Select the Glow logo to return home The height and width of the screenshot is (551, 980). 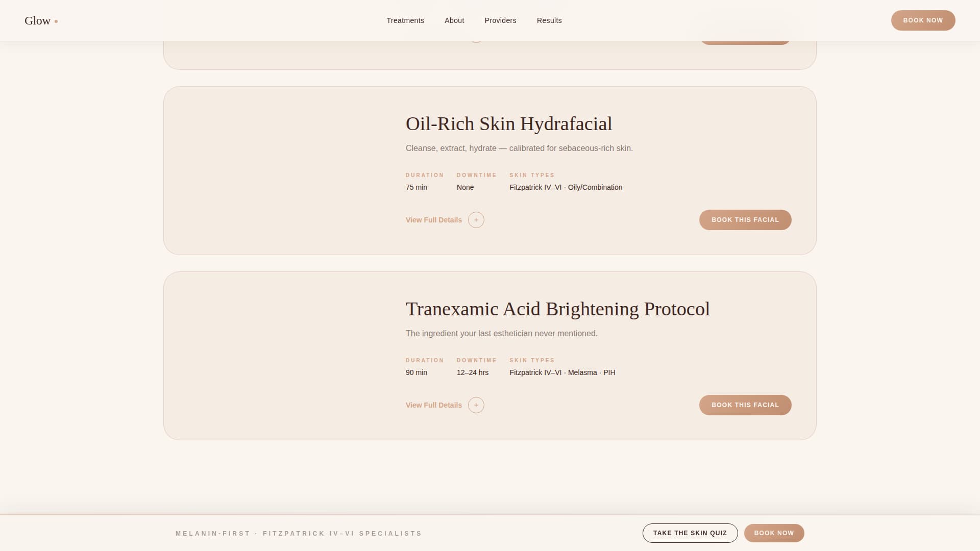[38, 21]
